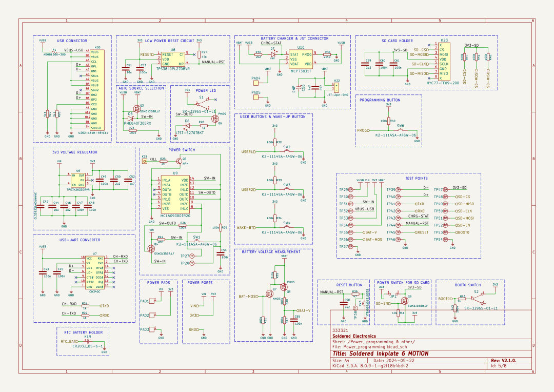Select the "Soldered Electronics" company text
This screenshot has width=554, height=392.
point(354,336)
